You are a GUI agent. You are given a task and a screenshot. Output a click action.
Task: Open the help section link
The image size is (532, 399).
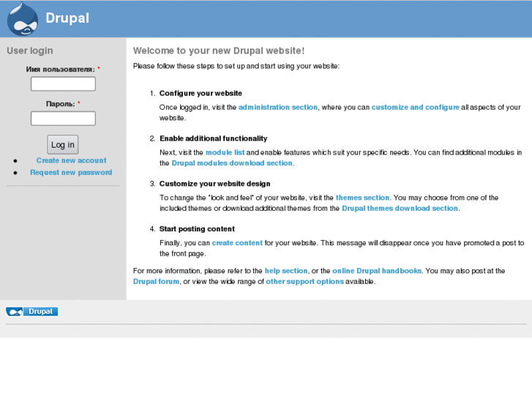(286, 271)
